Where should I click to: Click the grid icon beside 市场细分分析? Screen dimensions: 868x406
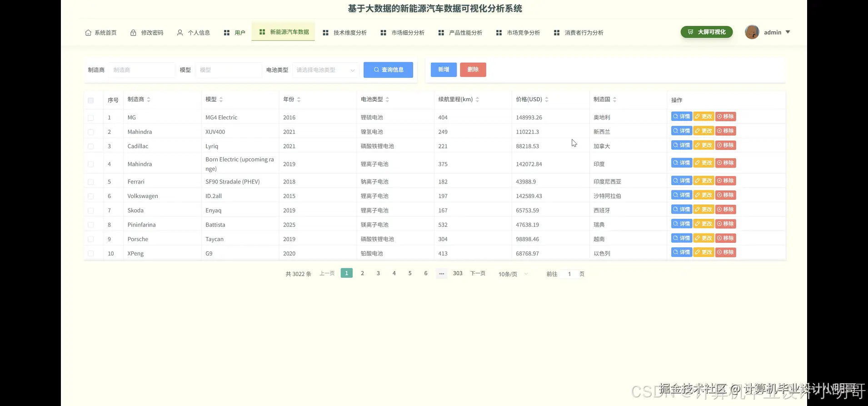click(383, 33)
